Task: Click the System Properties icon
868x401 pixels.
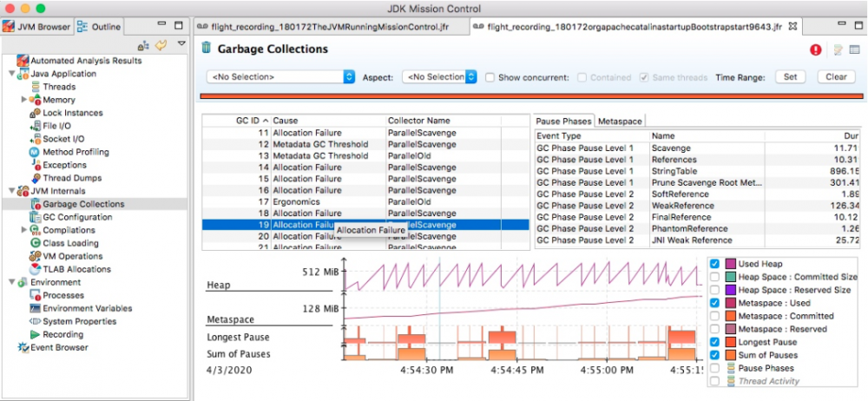Action: (35, 321)
